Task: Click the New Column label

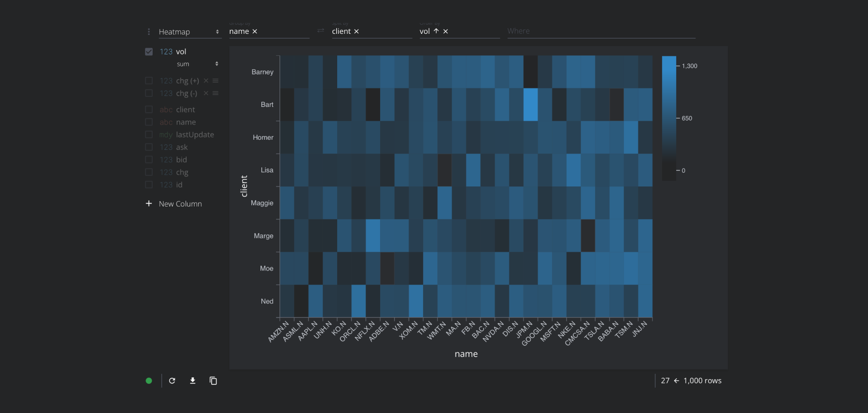Action: click(x=180, y=204)
